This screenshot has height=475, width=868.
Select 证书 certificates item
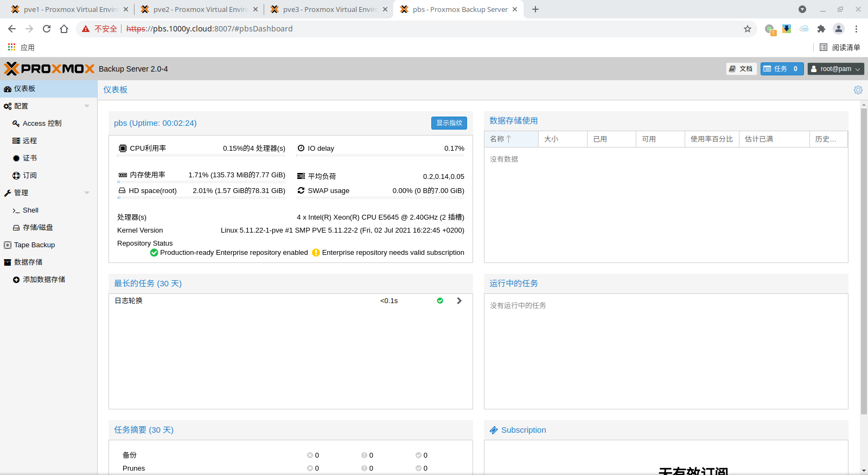coord(30,158)
